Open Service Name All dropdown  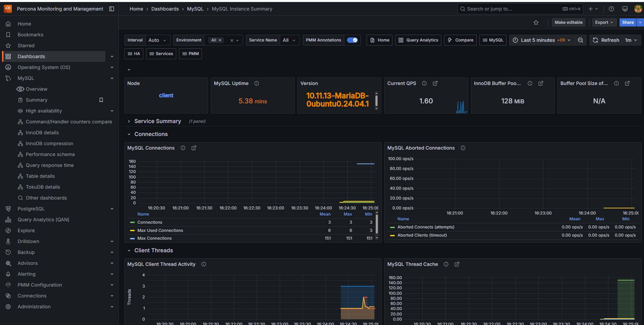[290, 40]
